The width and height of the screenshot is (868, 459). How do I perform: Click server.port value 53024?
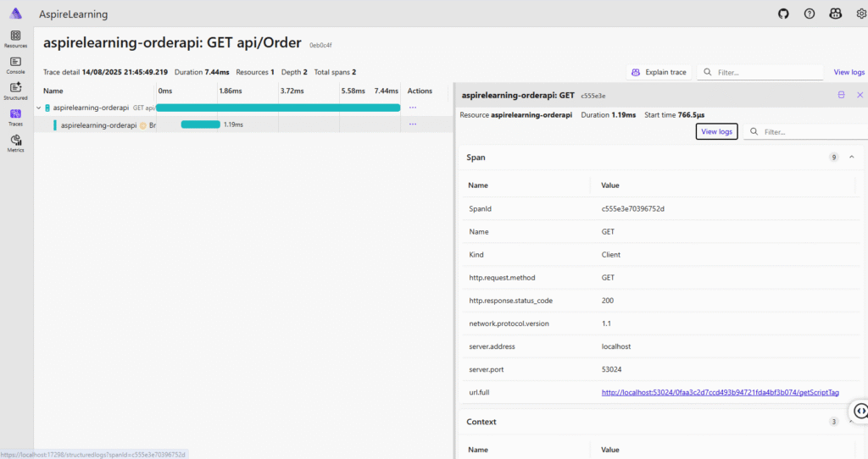[x=611, y=369]
